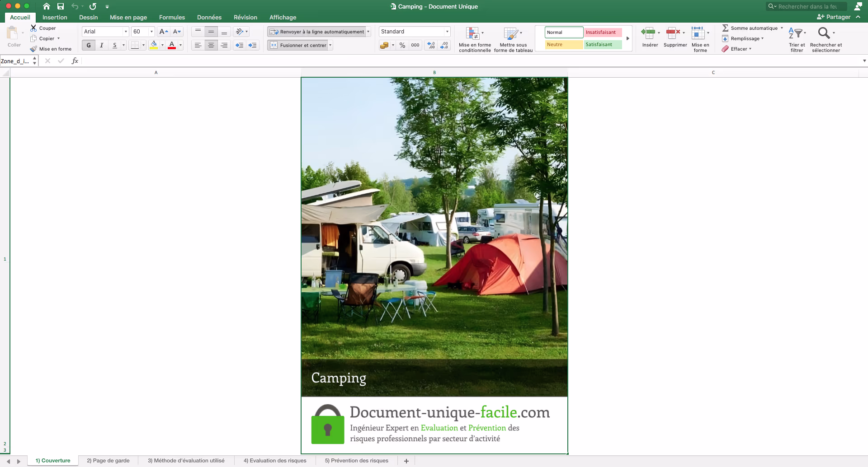Expand the Fusionner et centrer arrow
Image resolution: width=868 pixels, height=467 pixels.
click(330, 45)
